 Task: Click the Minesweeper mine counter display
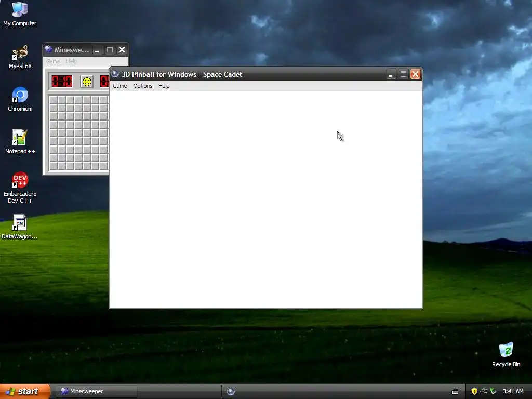pos(62,82)
